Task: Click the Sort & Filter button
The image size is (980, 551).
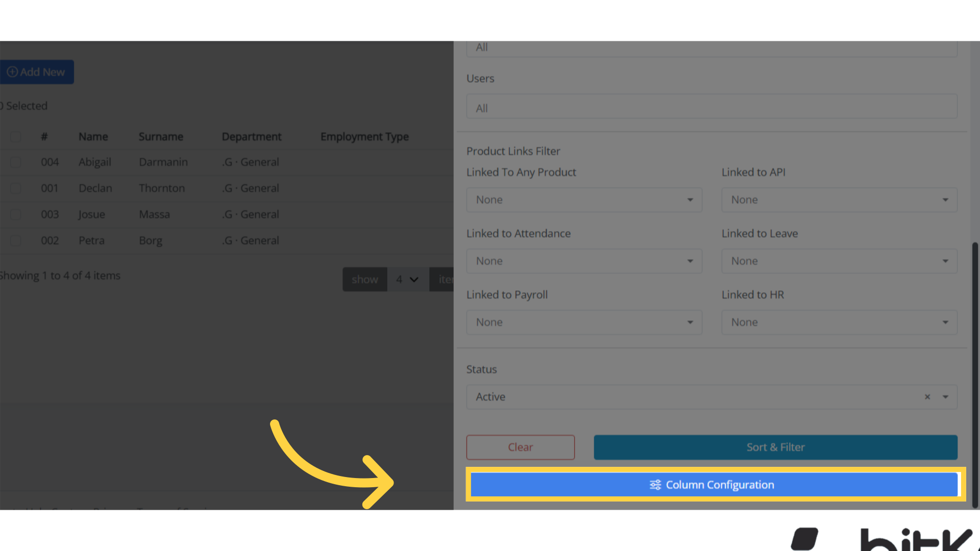Action: [x=775, y=447]
